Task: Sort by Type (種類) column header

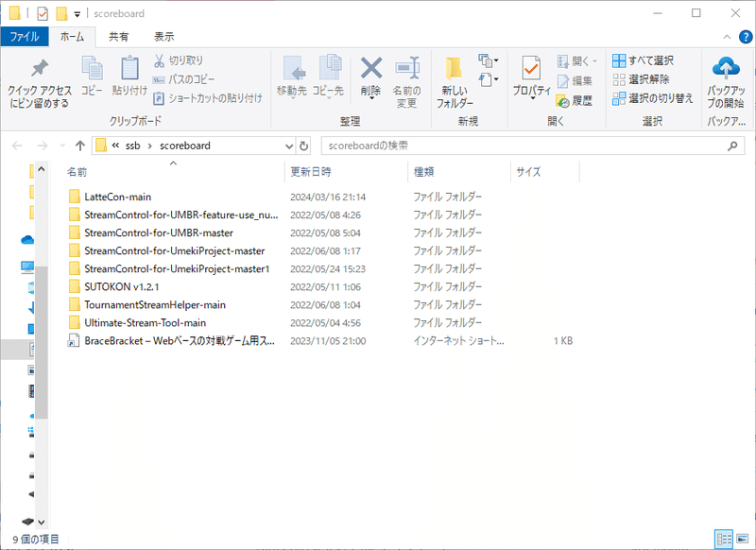Action: pos(459,172)
